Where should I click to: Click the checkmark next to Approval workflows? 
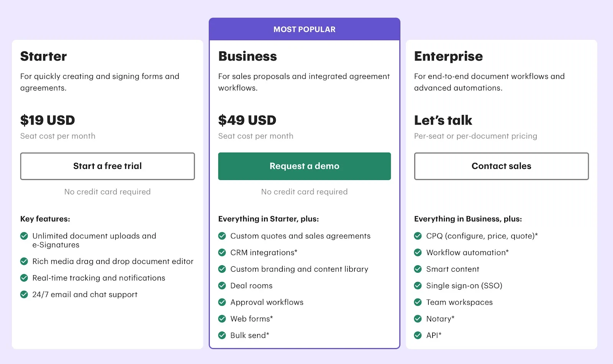tap(222, 302)
